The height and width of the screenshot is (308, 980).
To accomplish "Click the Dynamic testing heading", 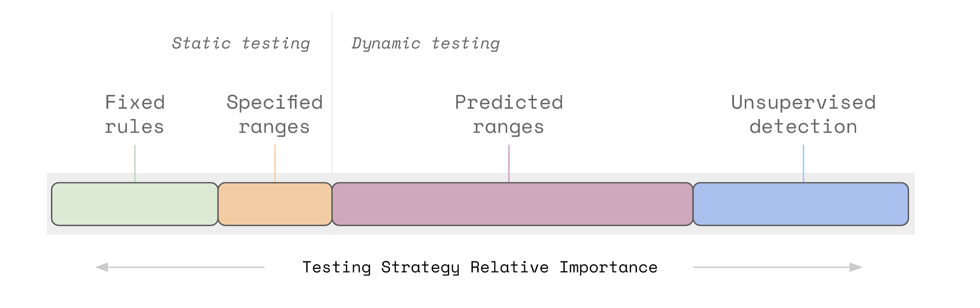I will 426,44.
